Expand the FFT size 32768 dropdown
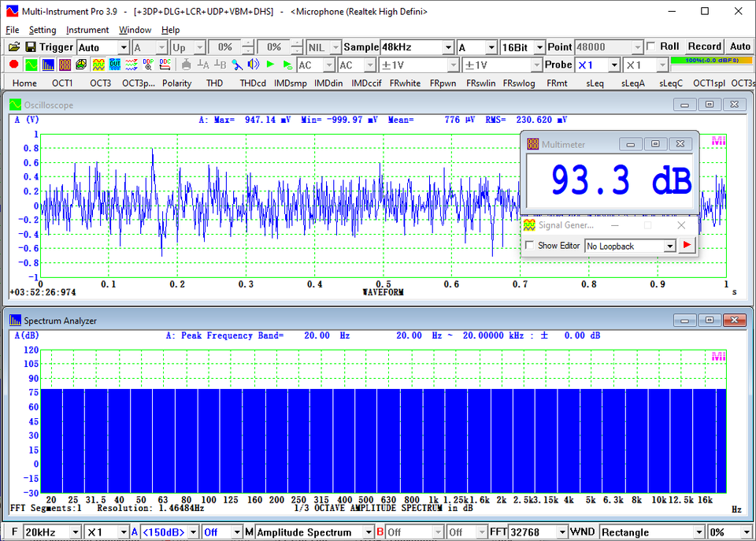756x541 pixels. coord(564,532)
